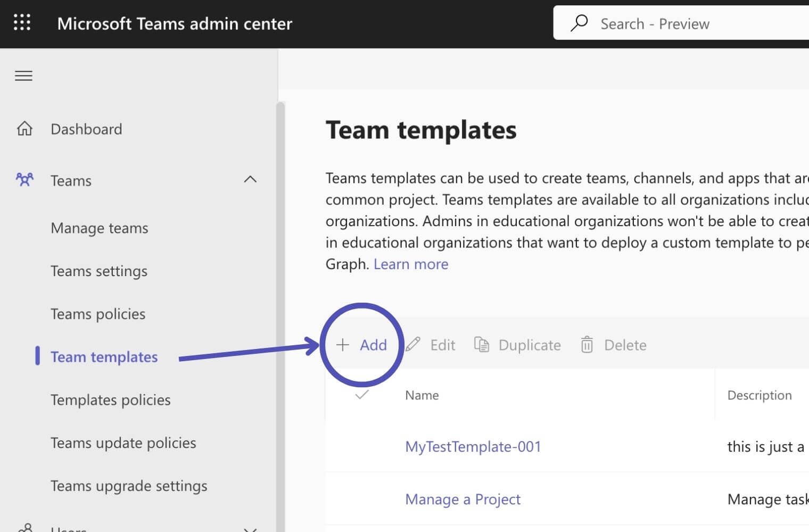Sort by the Name column header
The image size is (809, 532).
(x=422, y=395)
